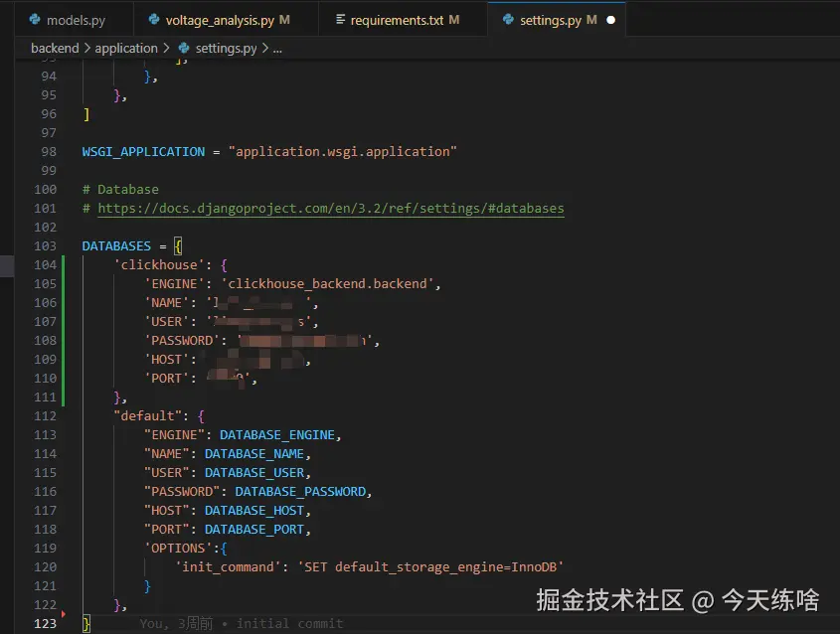
Task: Click the DATABASE_ENGINE value
Action: click(277, 435)
